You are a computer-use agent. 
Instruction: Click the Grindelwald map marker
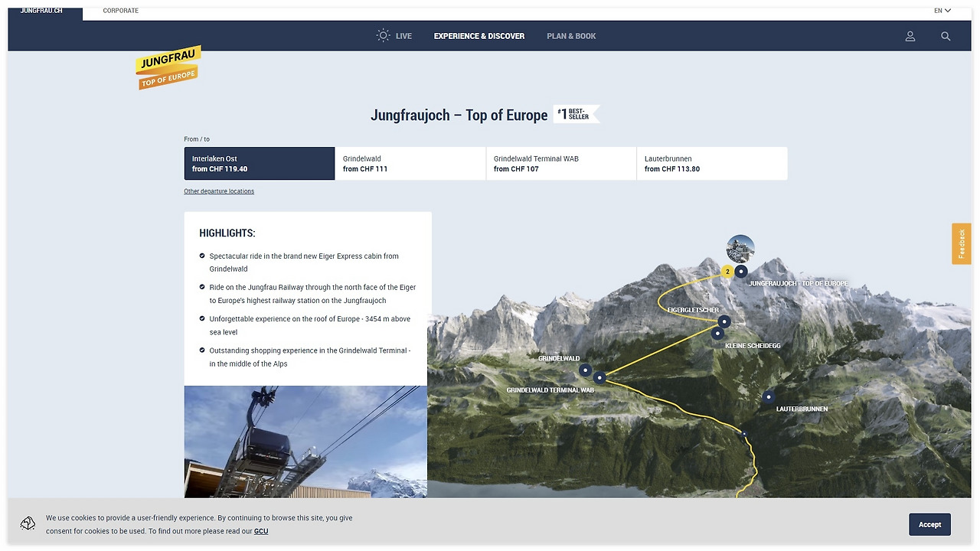coord(585,370)
